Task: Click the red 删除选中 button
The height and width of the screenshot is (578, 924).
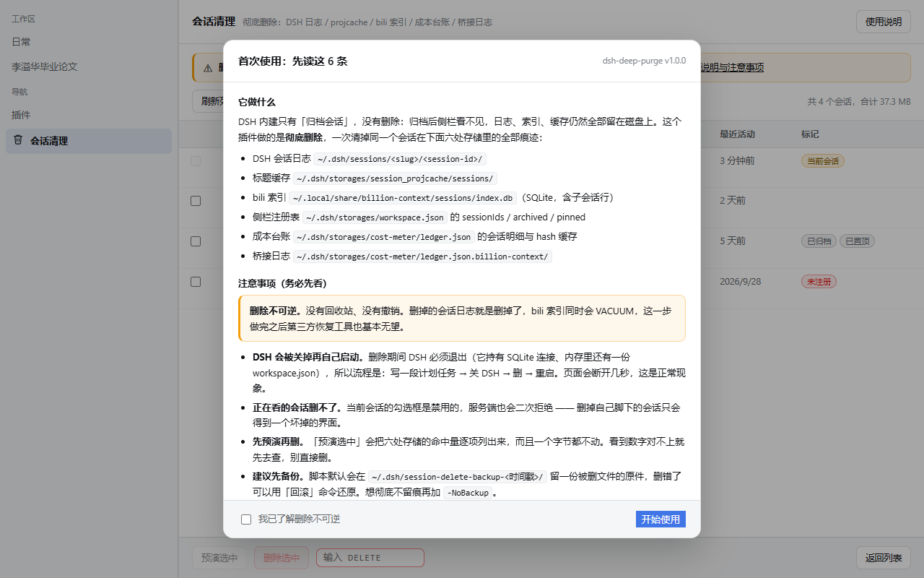Action: pos(282,558)
